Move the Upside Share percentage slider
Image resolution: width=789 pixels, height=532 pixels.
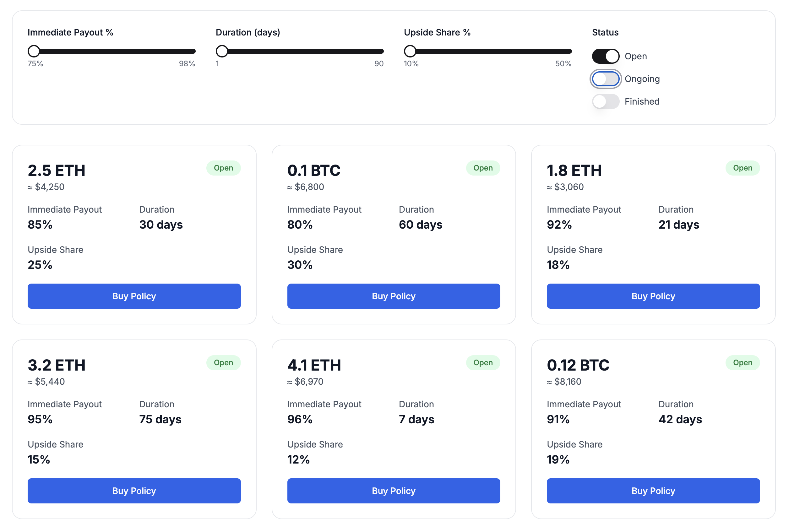(x=410, y=51)
